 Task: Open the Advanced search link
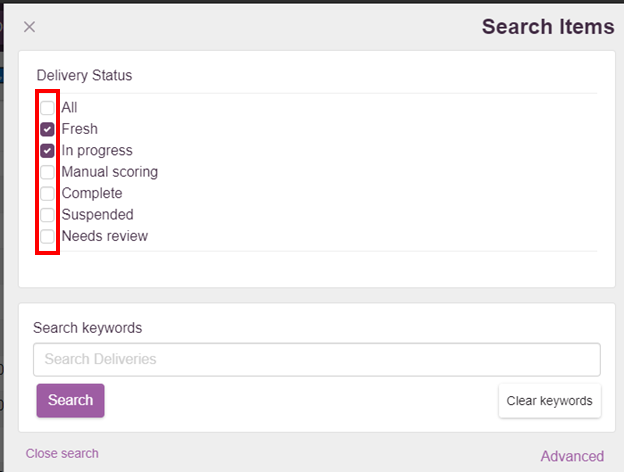click(572, 456)
